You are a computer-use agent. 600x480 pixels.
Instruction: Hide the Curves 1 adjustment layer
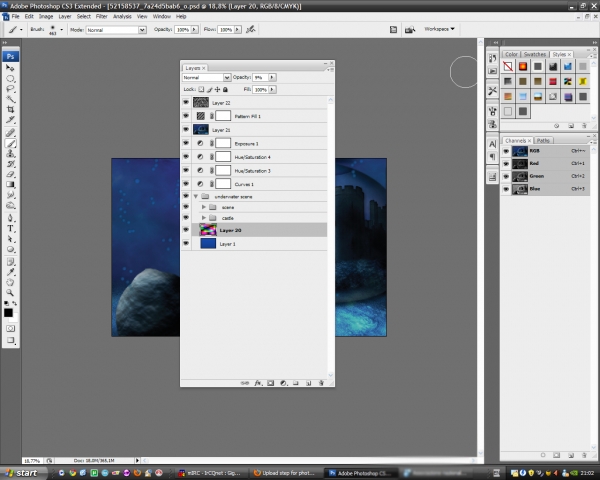[x=186, y=184]
